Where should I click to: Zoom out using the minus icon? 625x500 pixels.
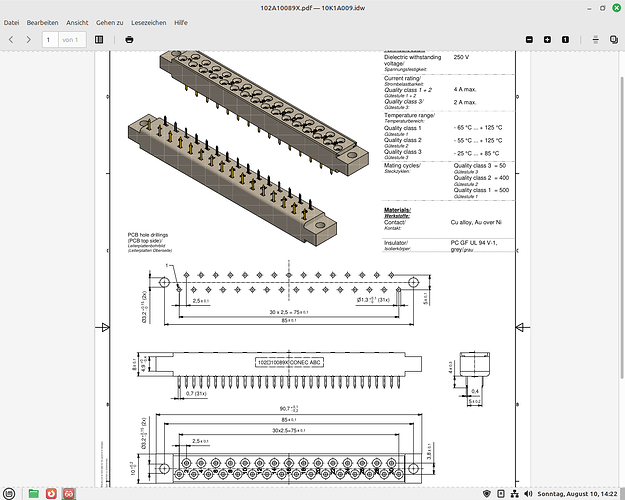coord(529,39)
